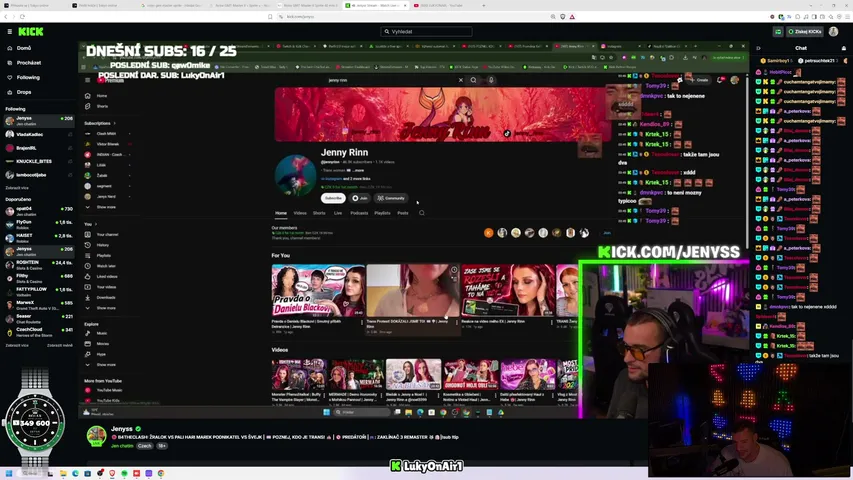Switch to Playlists tab on channel

click(382, 213)
